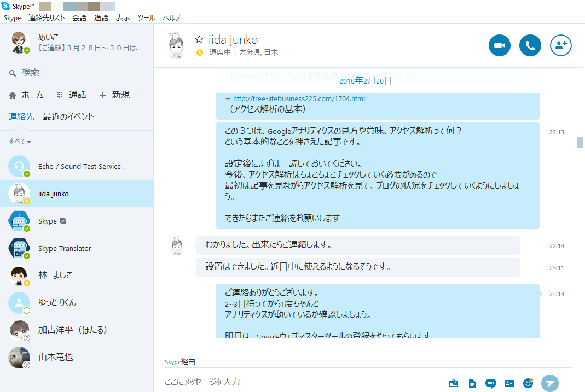The image size is (585, 392).
Task: Click the send contact card icon
Action: pyautogui.click(x=509, y=383)
